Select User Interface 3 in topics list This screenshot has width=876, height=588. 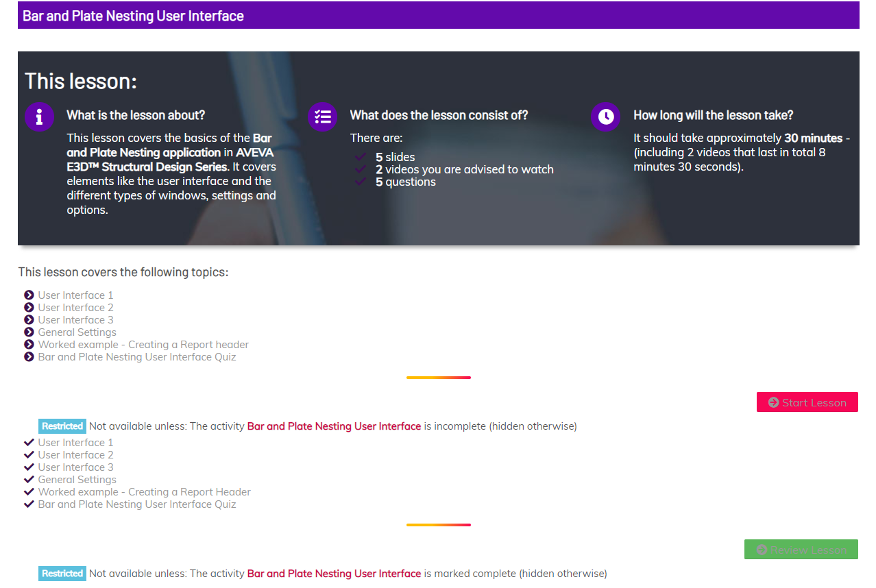[75, 320]
